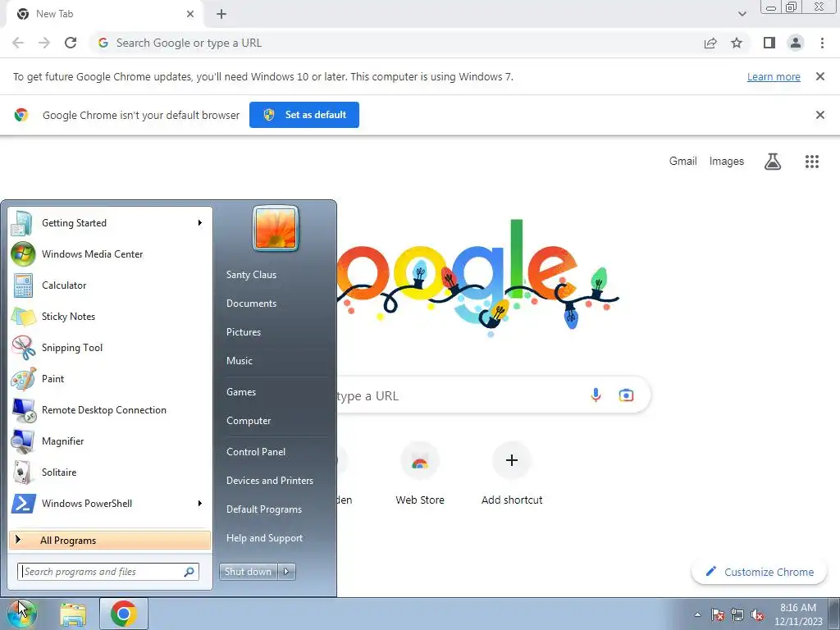Click Customize Chrome button
The width and height of the screenshot is (840, 630).
(759, 572)
